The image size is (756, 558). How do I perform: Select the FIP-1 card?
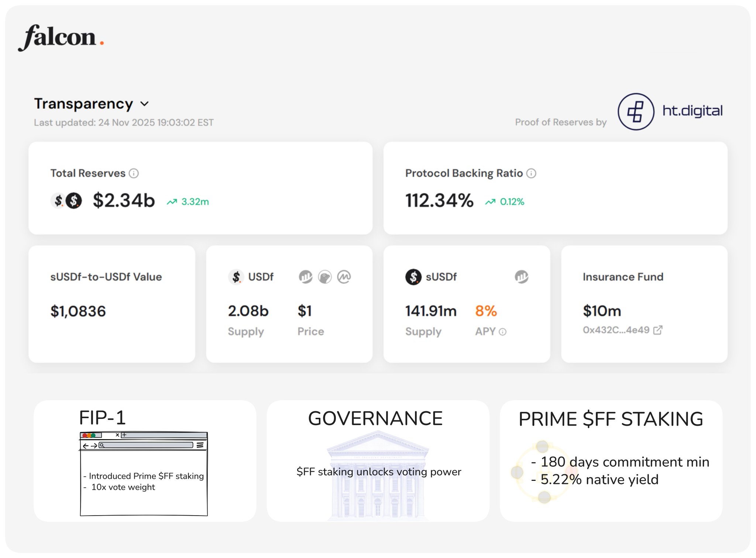145,461
